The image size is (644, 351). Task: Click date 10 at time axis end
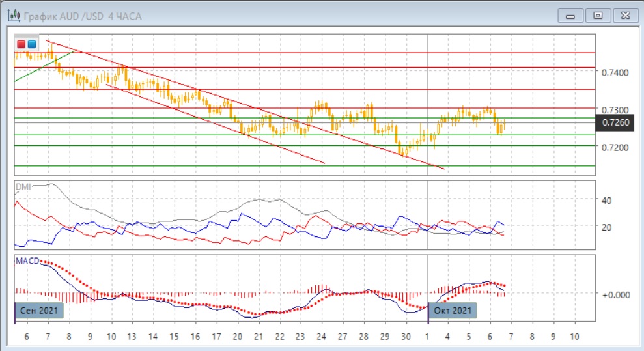click(574, 337)
